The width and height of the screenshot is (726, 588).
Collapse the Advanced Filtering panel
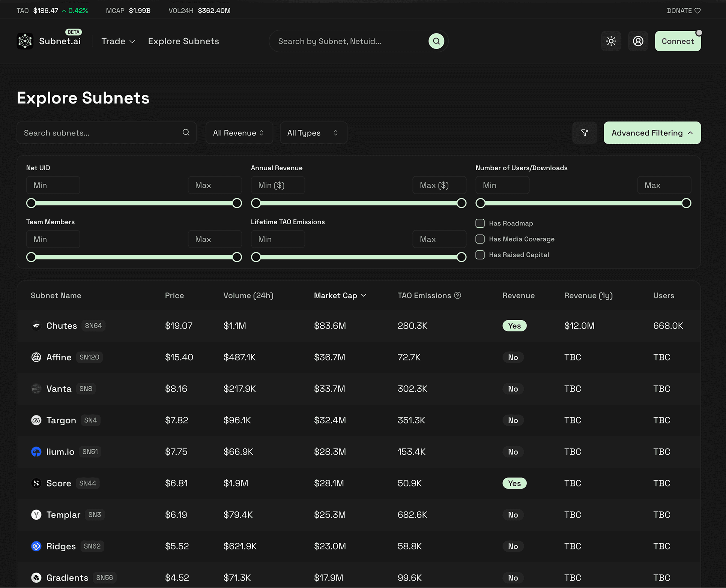pyautogui.click(x=652, y=133)
